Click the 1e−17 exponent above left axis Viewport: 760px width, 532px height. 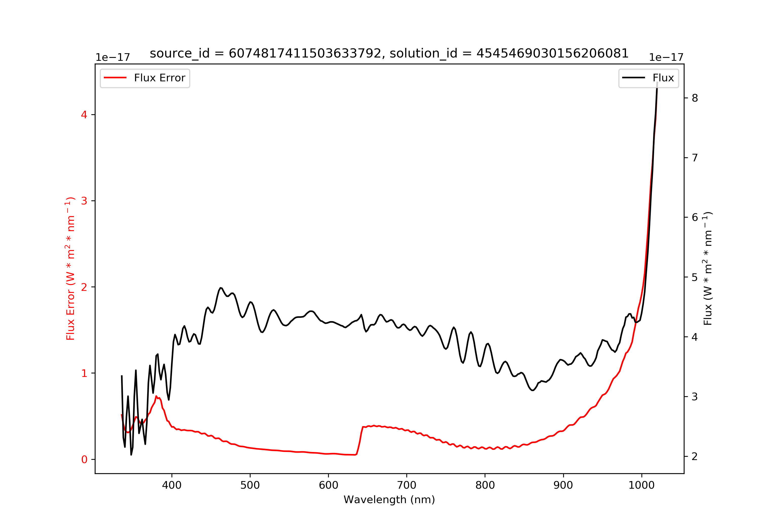[113, 58]
